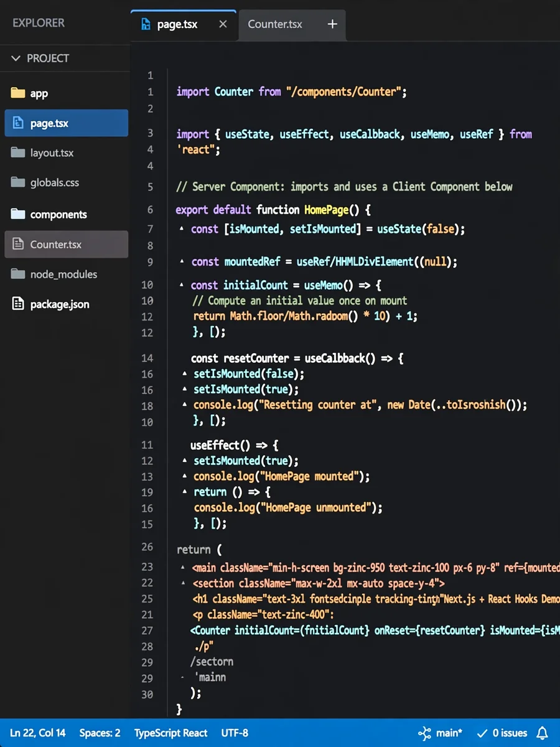Viewport: 560px width, 747px height.
Task: Fold the mountedRef line arrow
Action: point(182,261)
